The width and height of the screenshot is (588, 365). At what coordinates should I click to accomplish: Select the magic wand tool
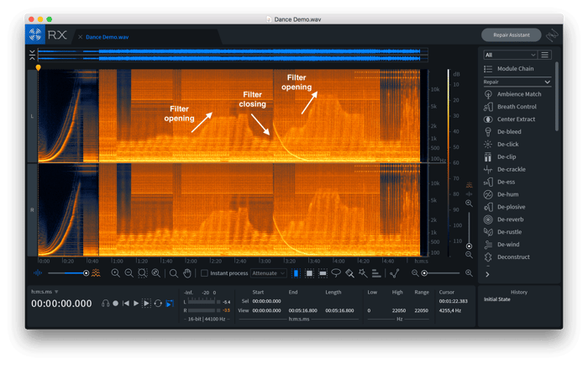(363, 273)
